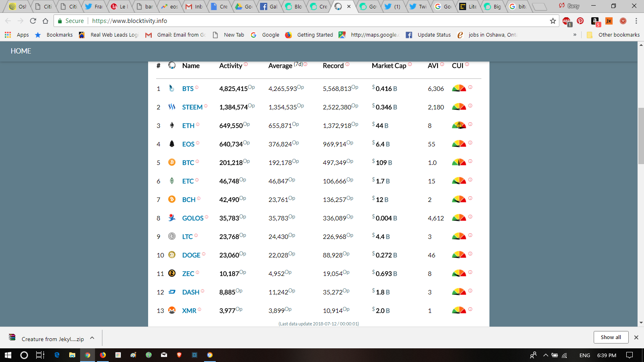Expand hidden bookmarks with the chevron

coord(575,35)
